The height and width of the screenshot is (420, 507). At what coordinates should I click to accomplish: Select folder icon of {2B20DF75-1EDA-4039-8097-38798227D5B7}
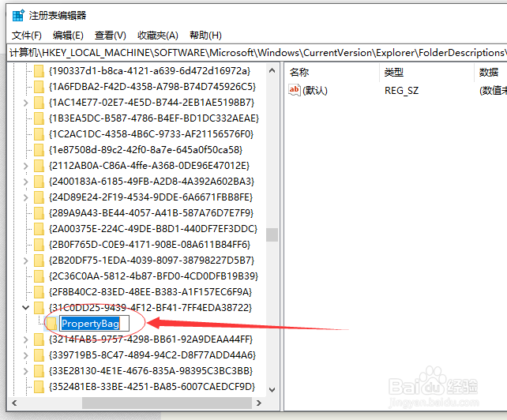tap(39, 261)
